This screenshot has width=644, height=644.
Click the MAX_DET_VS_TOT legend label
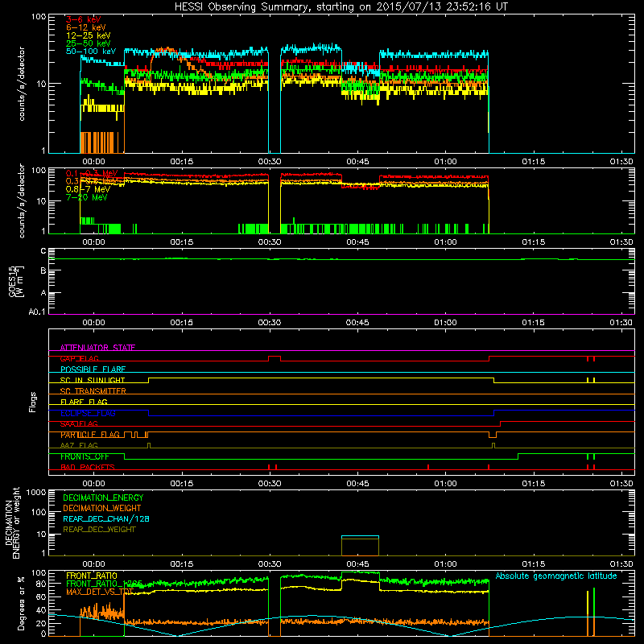pyautogui.click(x=100, y=592)
